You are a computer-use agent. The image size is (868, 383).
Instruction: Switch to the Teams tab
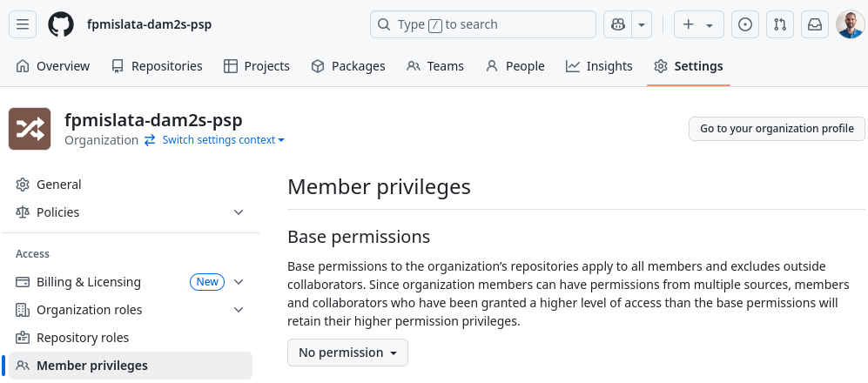435,66
